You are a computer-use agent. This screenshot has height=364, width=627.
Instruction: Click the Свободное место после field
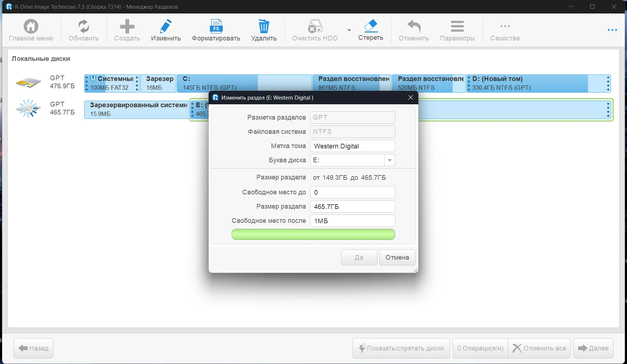tap(352, 221)
